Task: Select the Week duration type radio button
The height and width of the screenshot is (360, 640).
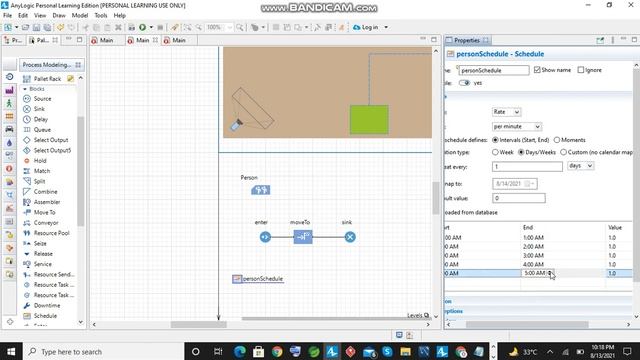Action: pyautogui.click(x=495, y=152)
